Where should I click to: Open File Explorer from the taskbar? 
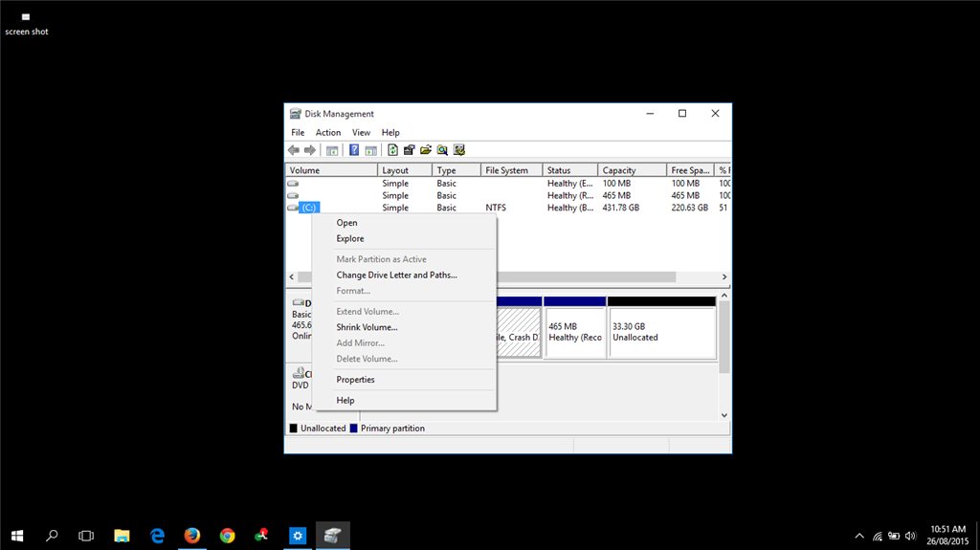(x=122, y=536)
